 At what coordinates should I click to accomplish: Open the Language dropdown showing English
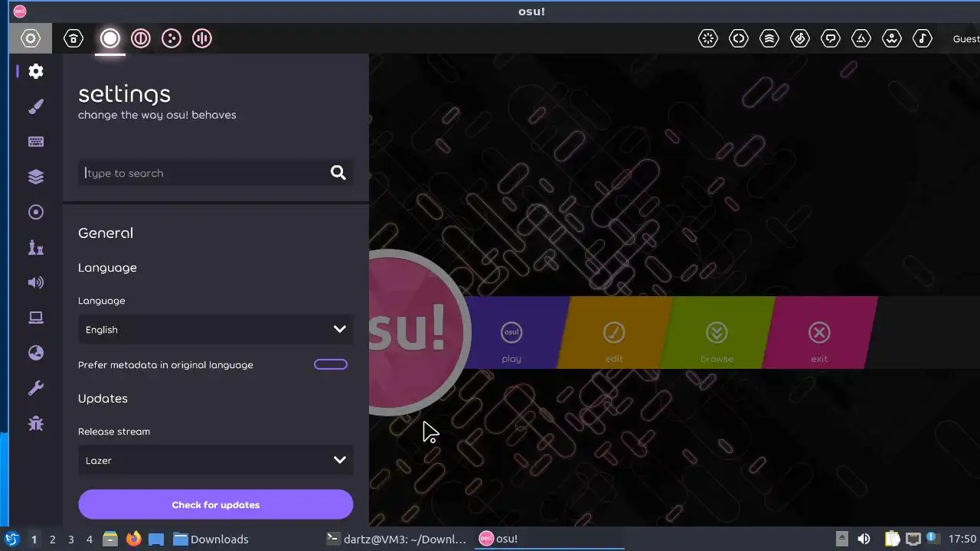click(216, 330)
